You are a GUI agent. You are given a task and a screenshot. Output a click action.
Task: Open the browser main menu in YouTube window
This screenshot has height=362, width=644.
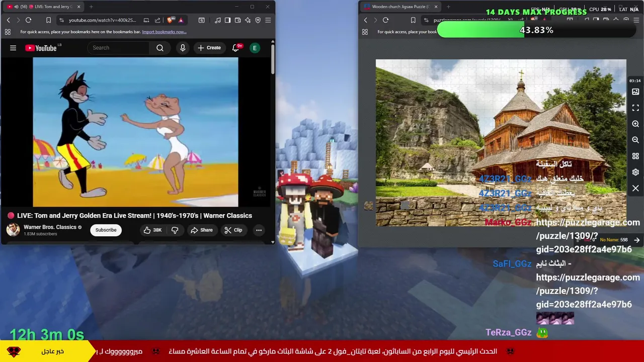268,20
